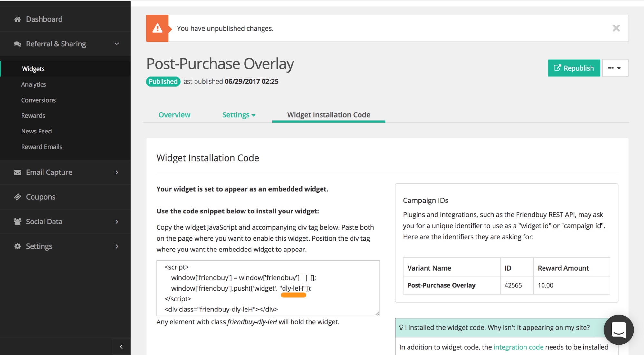This screenshot has height=355, width=644.
Task: Click the orange warning alert icon
Action: point(157,28)
